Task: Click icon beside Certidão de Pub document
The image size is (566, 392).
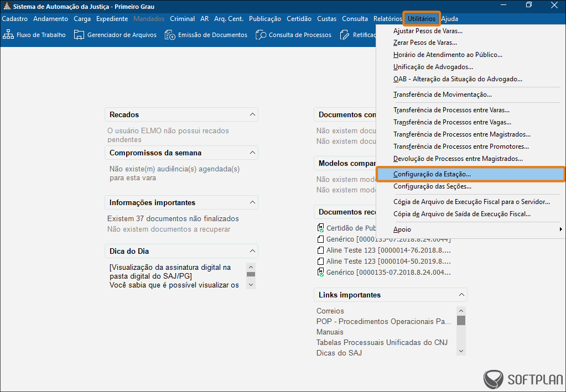Action: pos(320,228)
